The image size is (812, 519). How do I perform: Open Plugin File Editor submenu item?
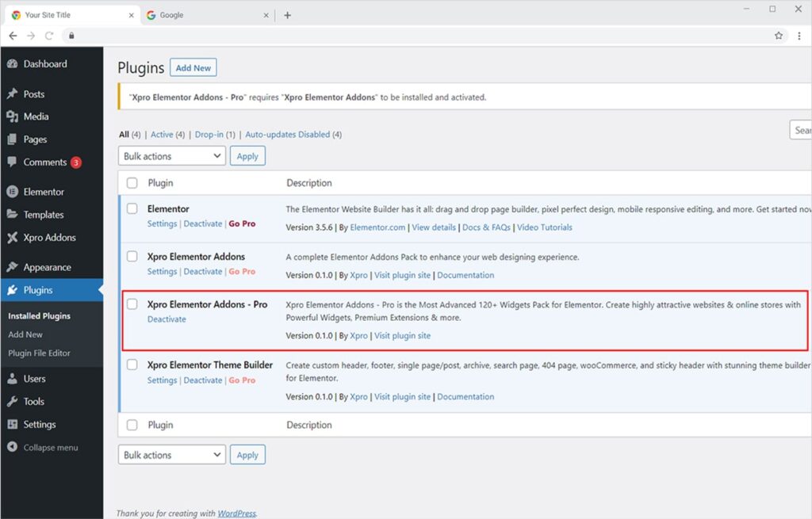coord(39,353)
